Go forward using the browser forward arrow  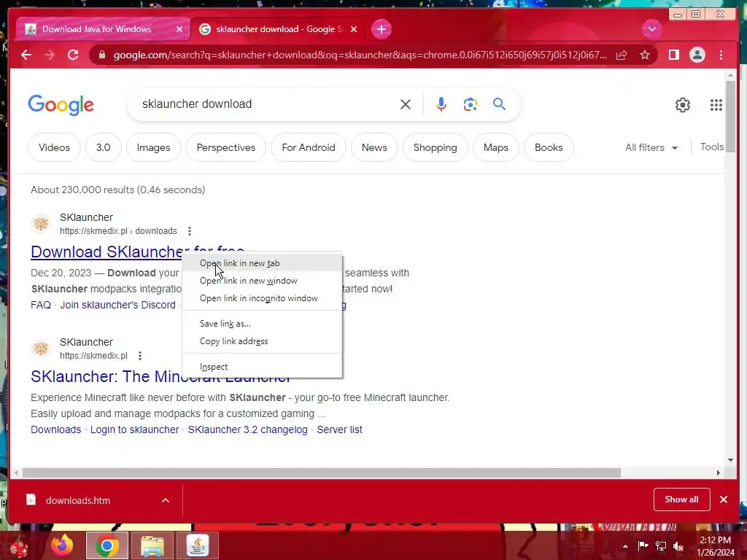coord(50,55)
